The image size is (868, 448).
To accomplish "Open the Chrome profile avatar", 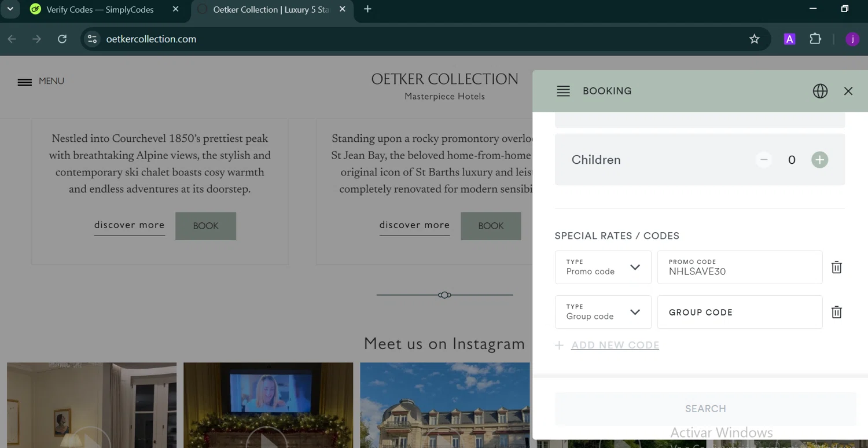I will [852, 39].
